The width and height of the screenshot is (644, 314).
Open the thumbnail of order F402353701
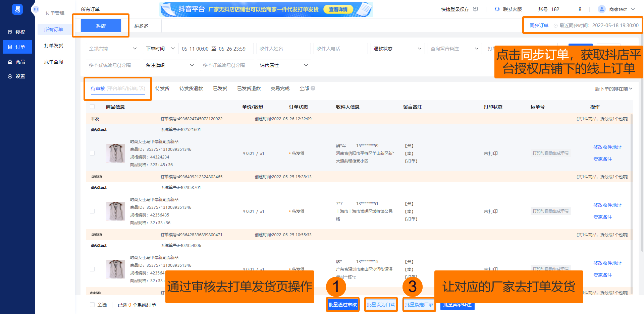pyautogui.click(x=115, y=211)
